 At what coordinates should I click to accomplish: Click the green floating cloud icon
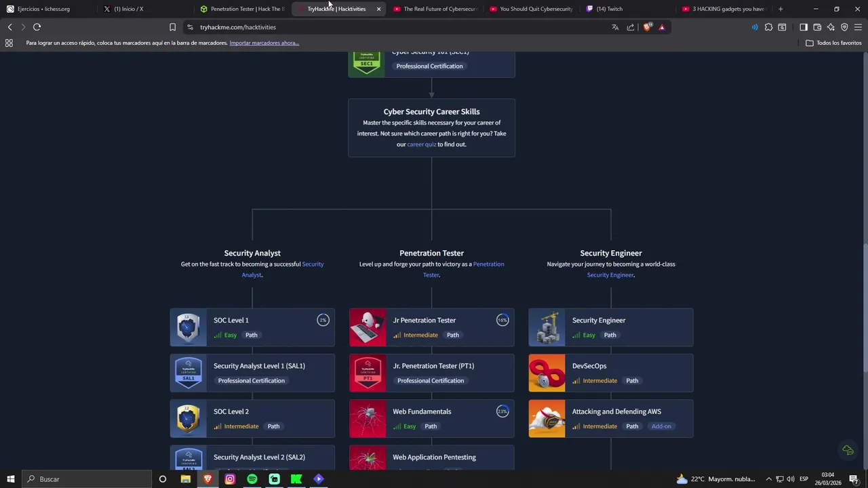848,450
